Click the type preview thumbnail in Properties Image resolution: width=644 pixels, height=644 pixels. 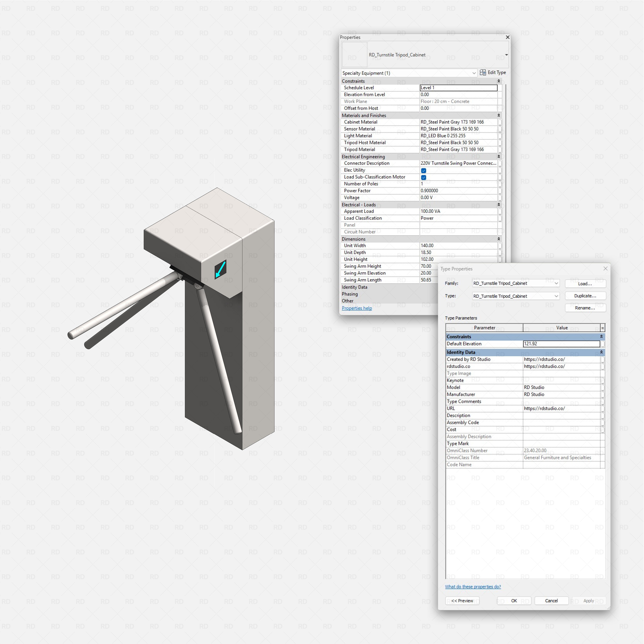pos(355,55)
